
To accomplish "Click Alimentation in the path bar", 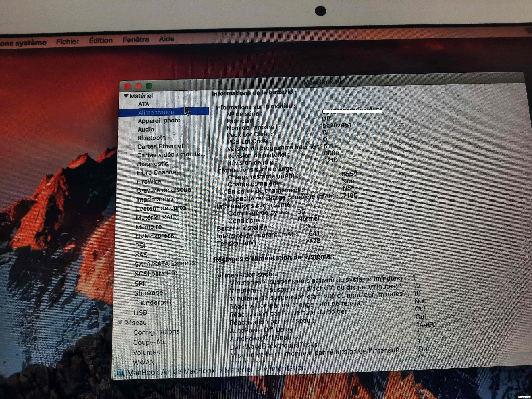I will 284,368.
